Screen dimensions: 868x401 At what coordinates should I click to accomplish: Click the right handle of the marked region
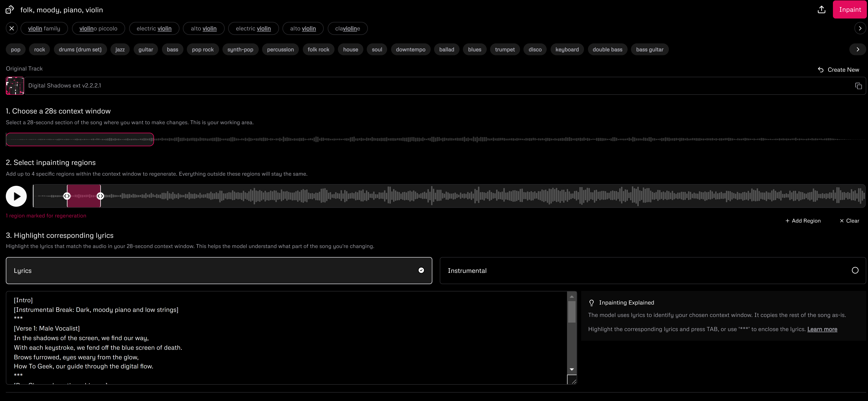coord(100,196)
